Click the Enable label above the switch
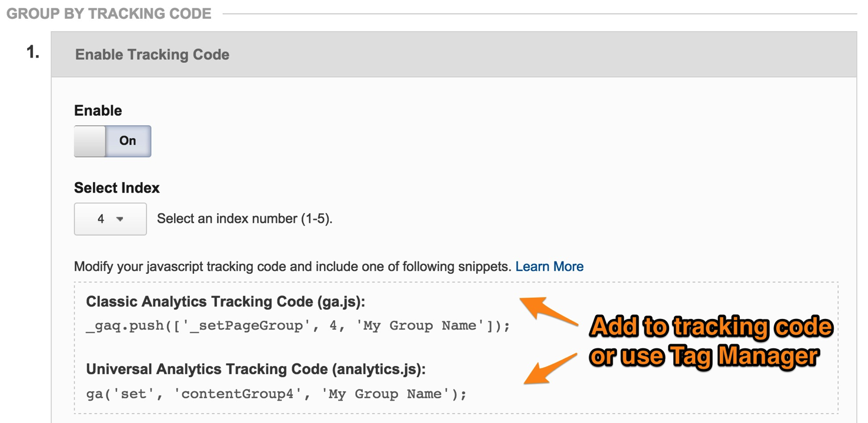The image size is (868, 423). (x=98, y=110)
